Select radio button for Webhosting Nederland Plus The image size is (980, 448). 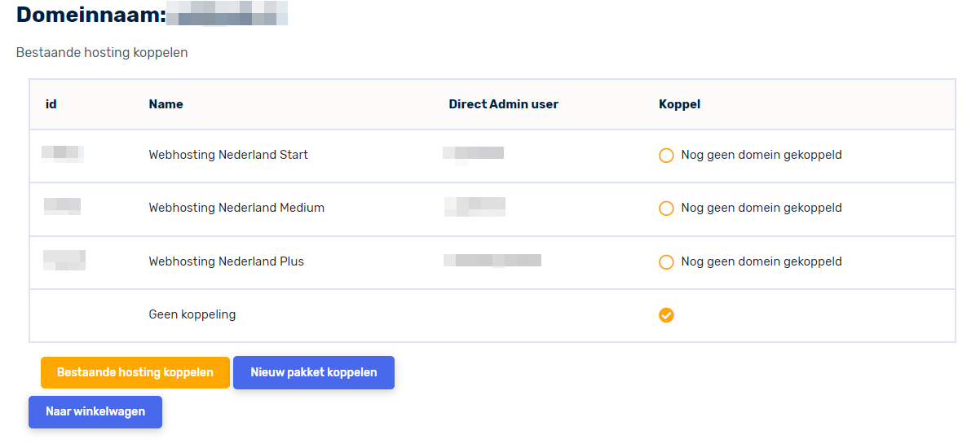666,262
